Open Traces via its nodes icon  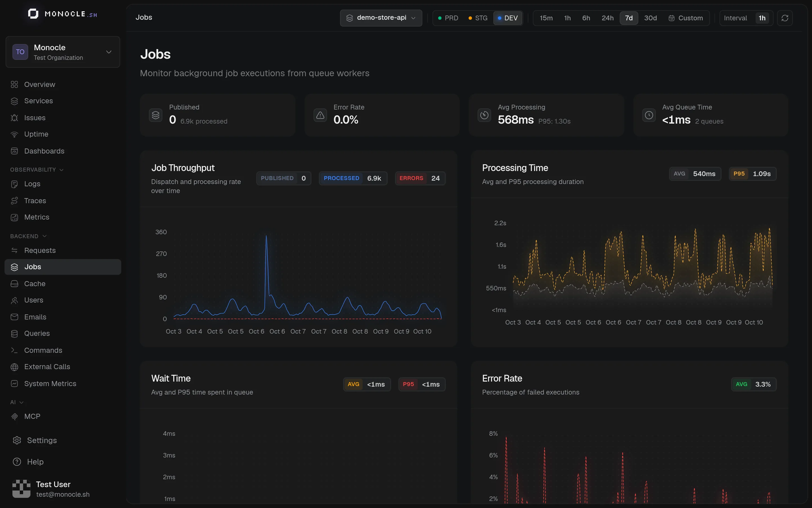14,201
